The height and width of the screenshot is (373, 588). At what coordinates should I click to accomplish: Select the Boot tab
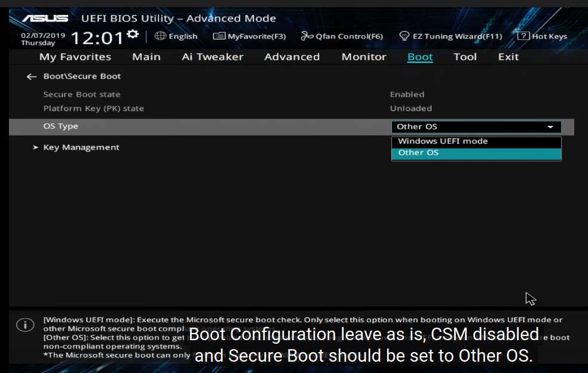[x=420, y=57]
